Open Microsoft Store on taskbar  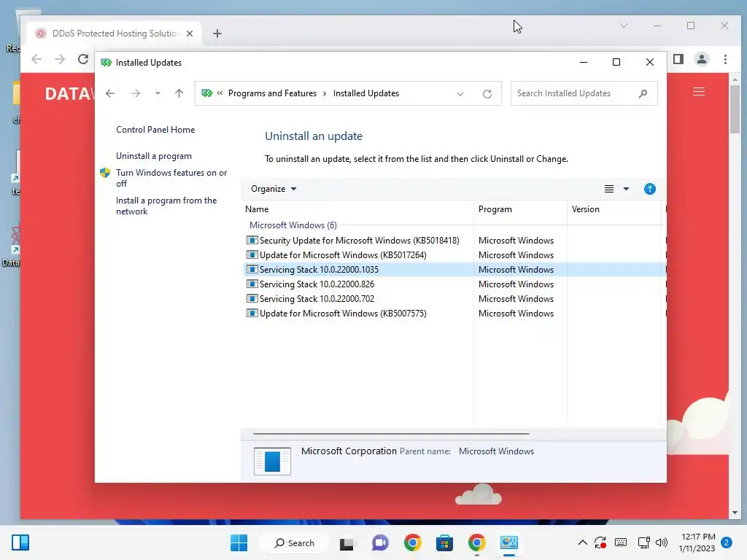(x=444, y=542)
